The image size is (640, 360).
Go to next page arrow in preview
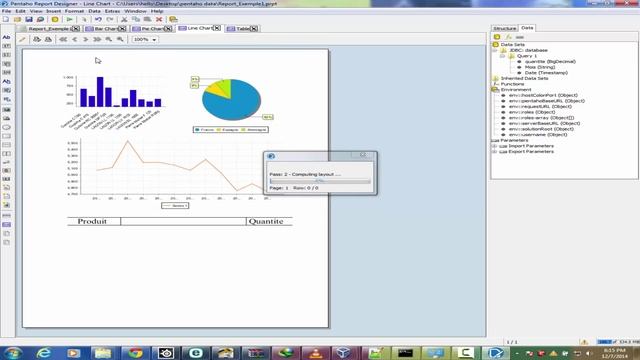(x=86, y=39)
